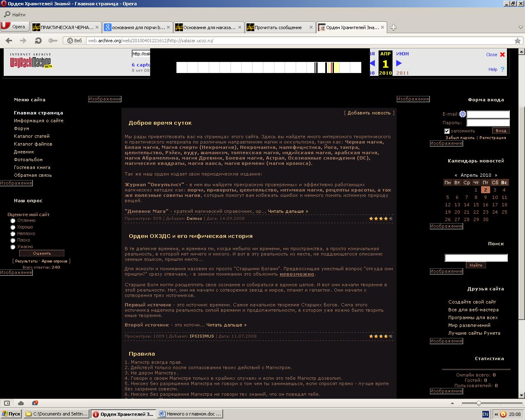Select day 2 in April 2010 calendar
525x420 pixels.
pos(486,190)
